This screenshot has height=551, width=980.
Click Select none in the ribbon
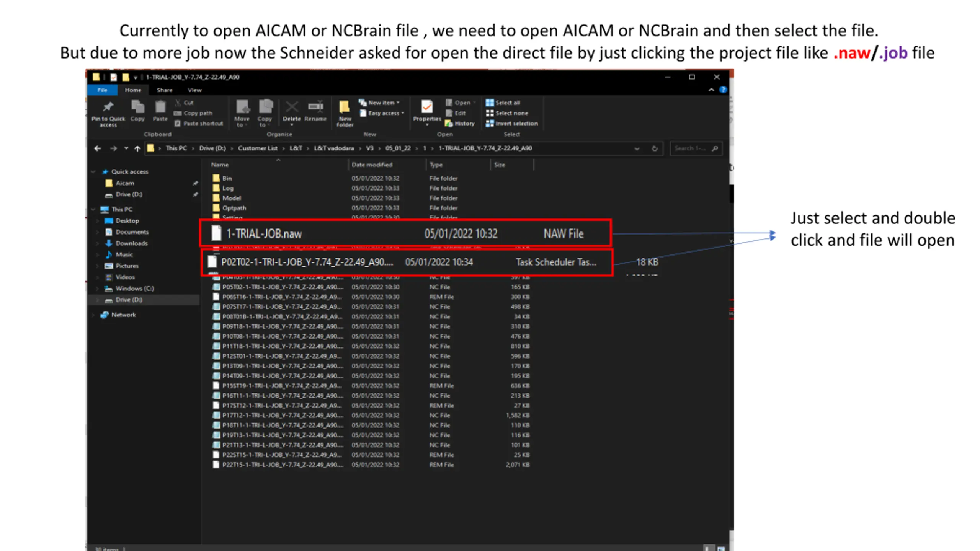(507, 113)
